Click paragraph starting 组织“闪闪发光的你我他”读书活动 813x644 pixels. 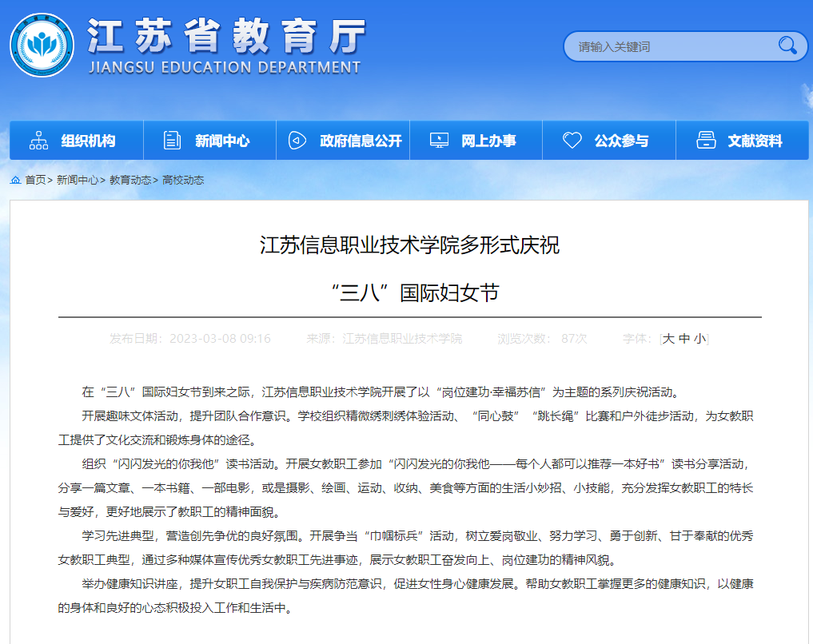point(405,488)
